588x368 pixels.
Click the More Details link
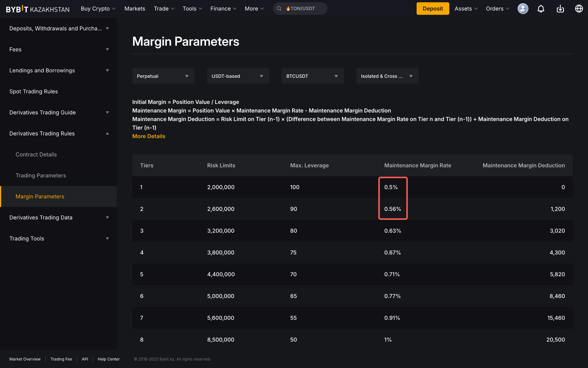[x=149, y=136]
